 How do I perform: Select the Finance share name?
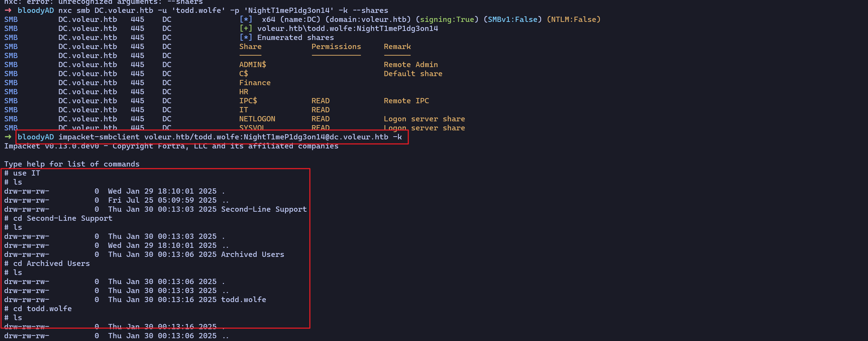(255, 83)
